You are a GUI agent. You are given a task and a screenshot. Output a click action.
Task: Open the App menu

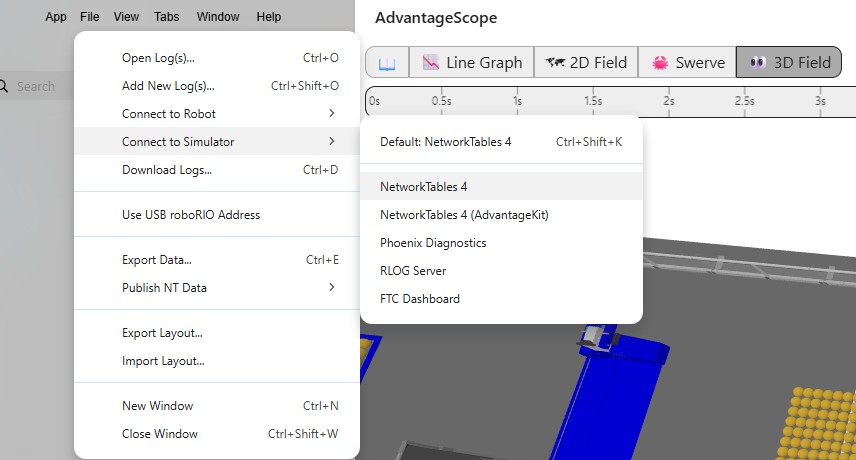point(56,17)
